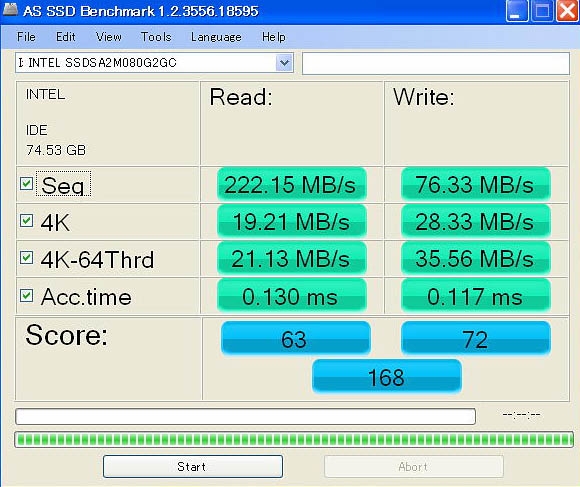Screen dimensions: 580x487
Task: Open the Language menu
Action: click(x=216, y=37)
